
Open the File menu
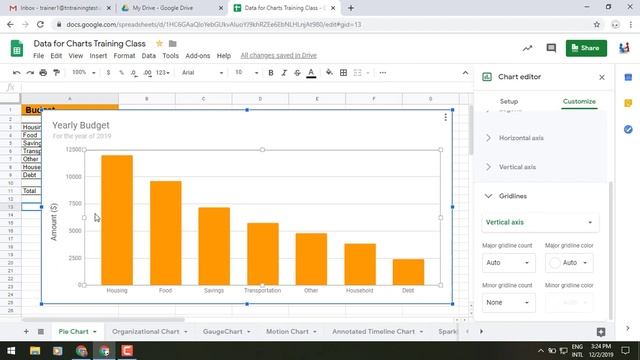[39, 56]
